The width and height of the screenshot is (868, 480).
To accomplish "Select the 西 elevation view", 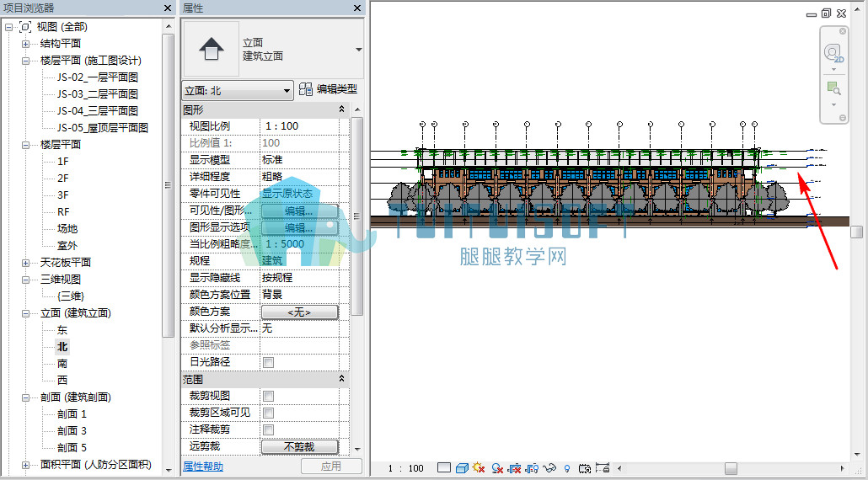I will pyautogui.click(x=62, y=381).
